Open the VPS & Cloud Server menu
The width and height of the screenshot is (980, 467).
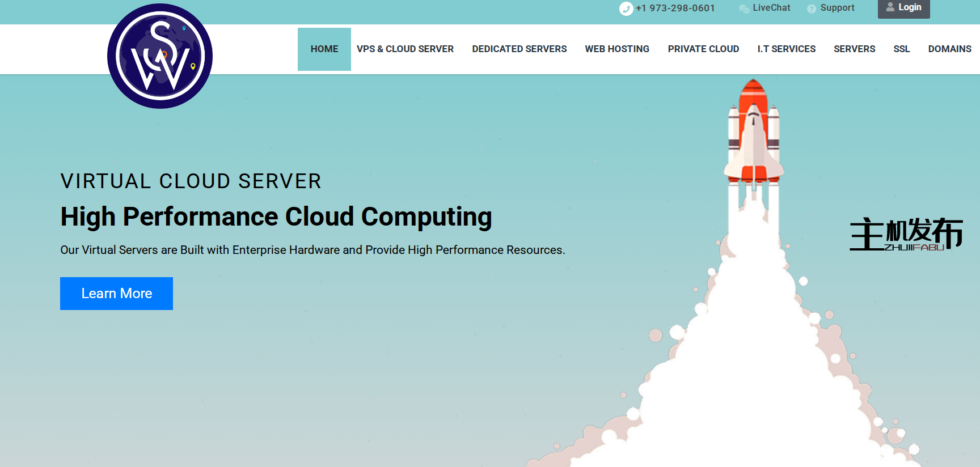[x=405, y=49]
